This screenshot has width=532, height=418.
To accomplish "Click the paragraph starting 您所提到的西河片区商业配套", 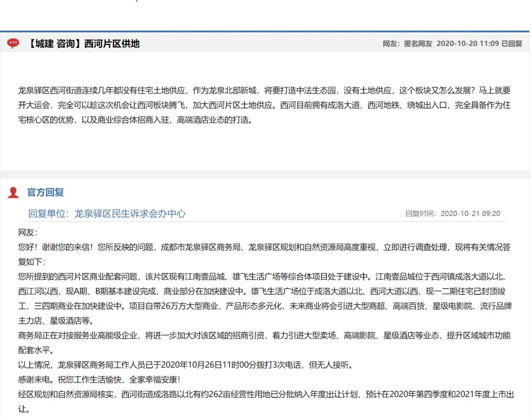I will 265,299.
